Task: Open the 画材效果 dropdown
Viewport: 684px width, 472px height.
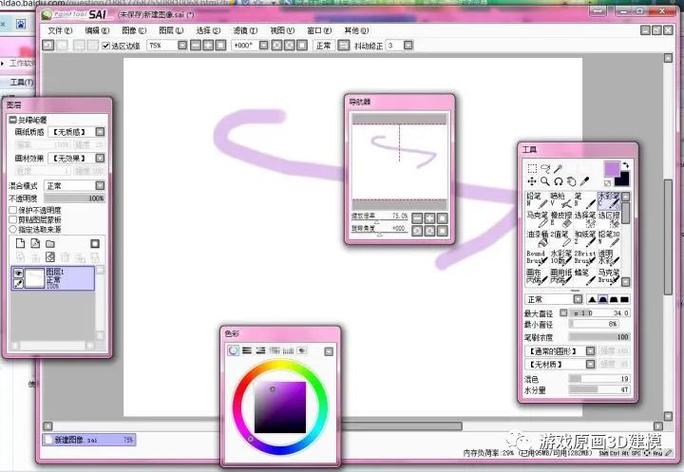Action: point(100,158)
